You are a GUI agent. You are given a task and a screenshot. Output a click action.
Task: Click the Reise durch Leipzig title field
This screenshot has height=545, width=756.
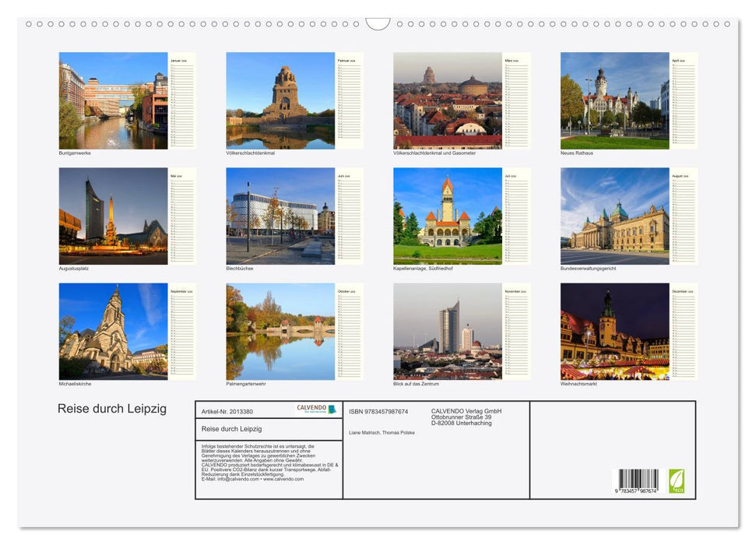point(231,428)
